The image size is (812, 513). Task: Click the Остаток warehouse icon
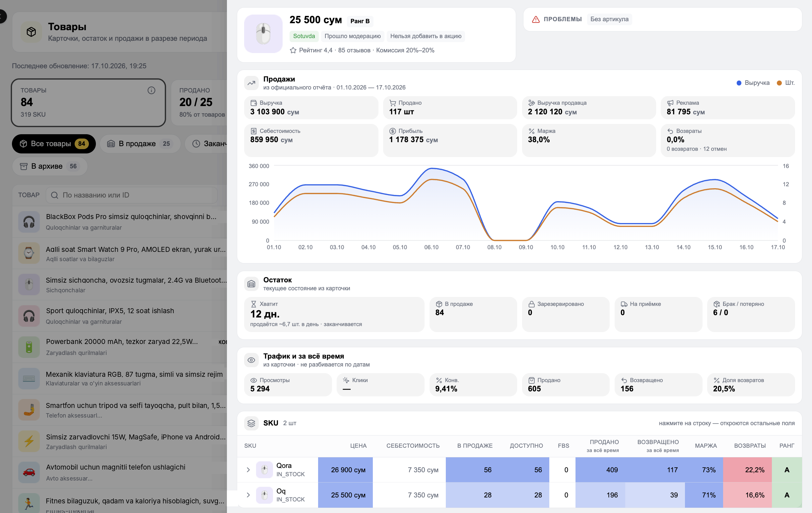click(251, 284)
